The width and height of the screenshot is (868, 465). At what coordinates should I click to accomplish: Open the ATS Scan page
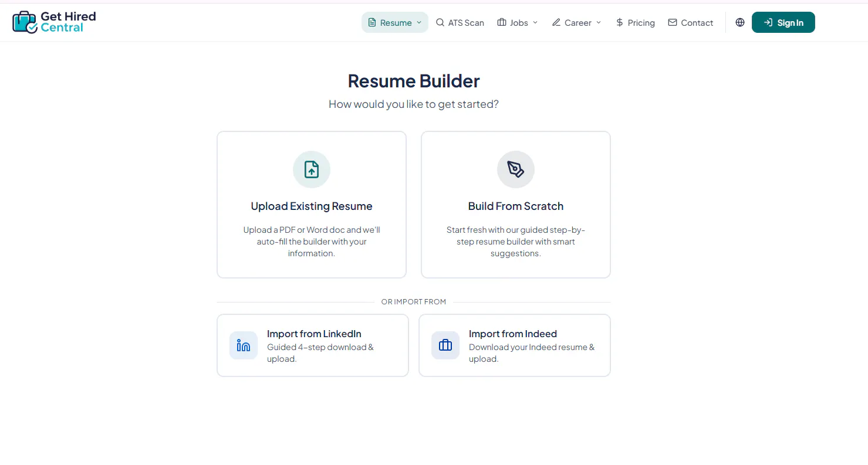pyautogui.click(x=460, y=22)
